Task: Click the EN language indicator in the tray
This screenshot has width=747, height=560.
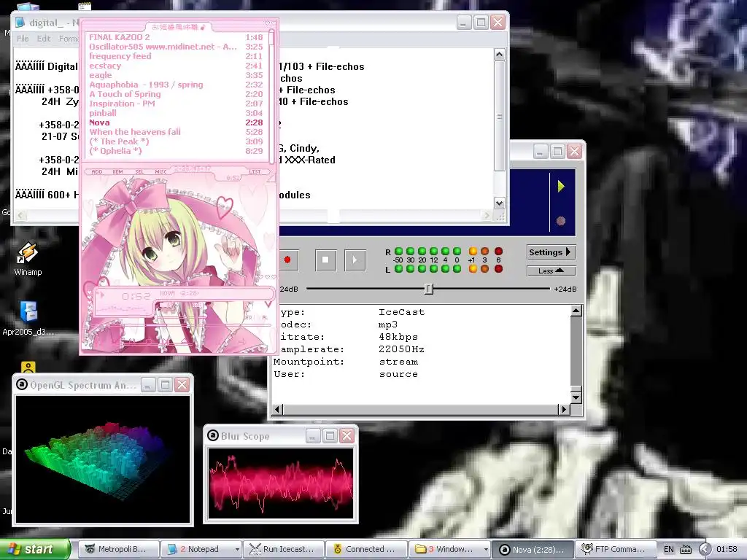Action: [x=669, y=550]
